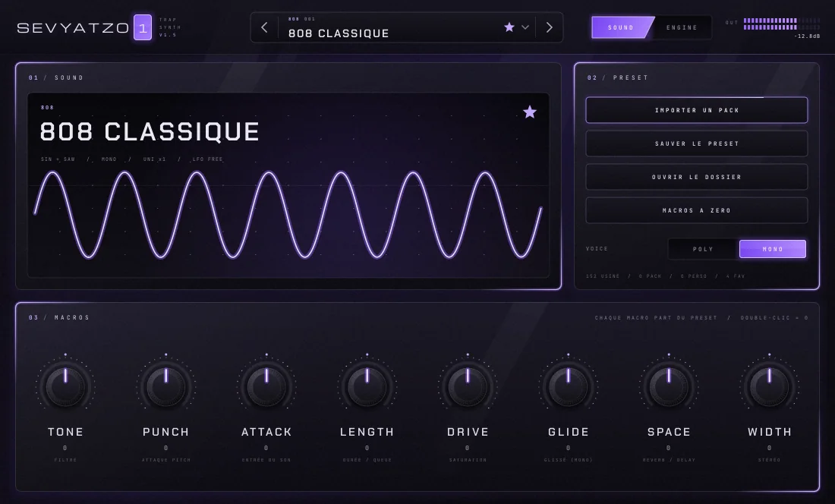Click the WIDTH macro knob
835x504 pixels.
click(x=770, y=386)
